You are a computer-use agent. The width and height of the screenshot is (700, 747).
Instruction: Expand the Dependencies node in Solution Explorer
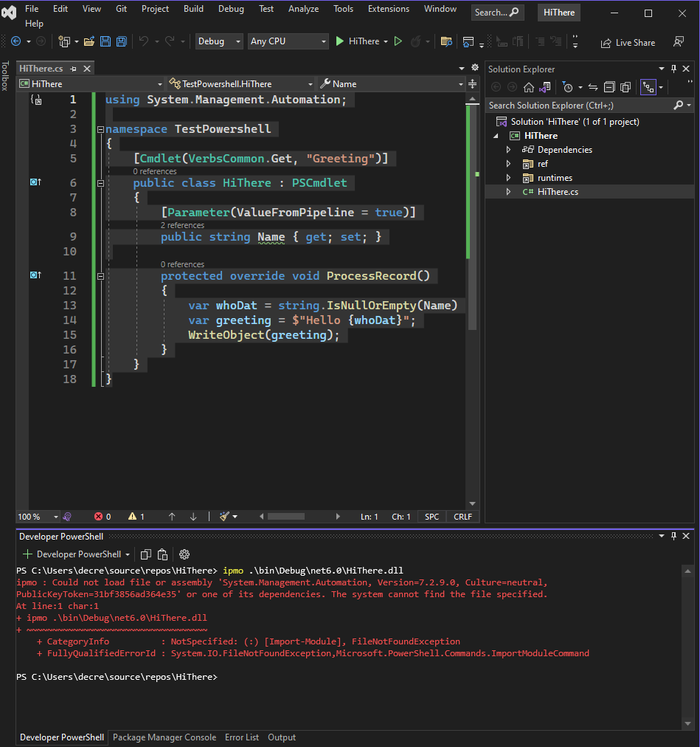(x=509, y=149)
